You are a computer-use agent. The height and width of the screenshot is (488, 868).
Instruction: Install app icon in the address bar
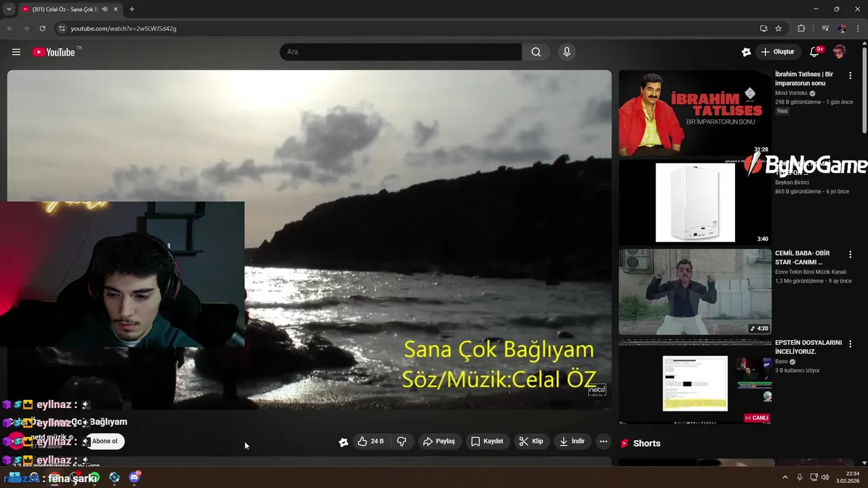pyautogui.click(x=764, y=28)
